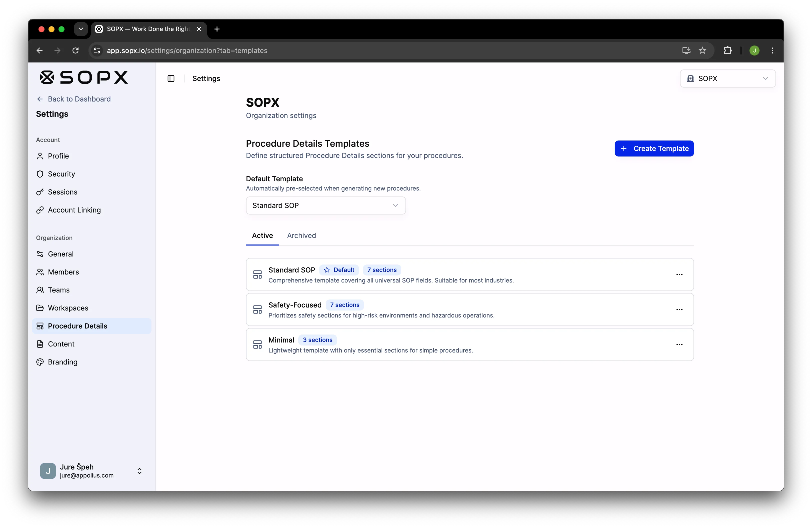Click the Workspaces folder icon
This screenshot has height=528, width=812.
click(x=40, y=308)
